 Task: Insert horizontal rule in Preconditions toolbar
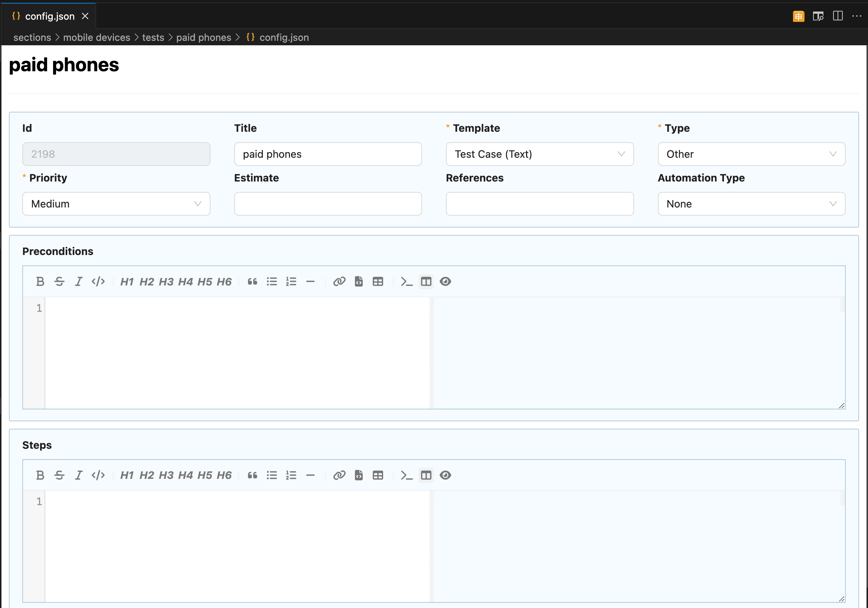point(310,281)
